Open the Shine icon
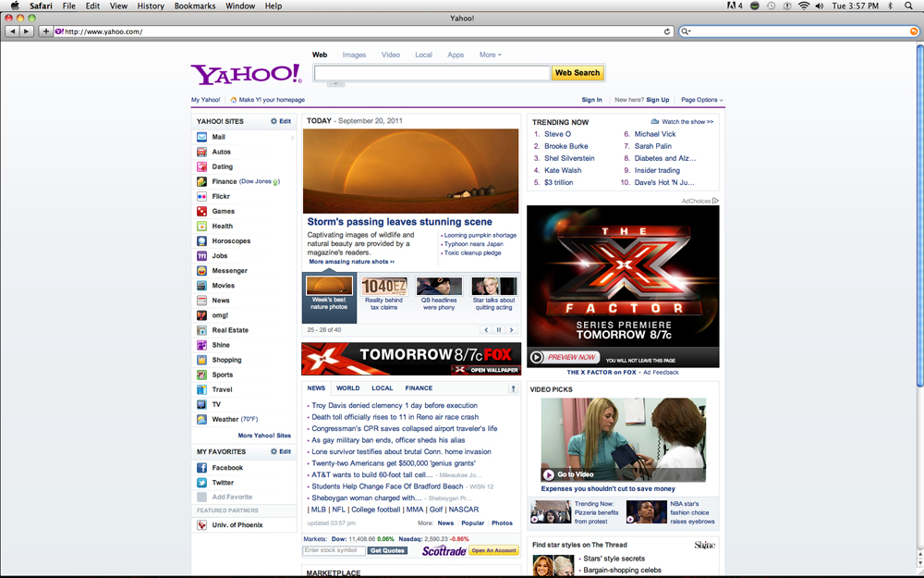 pyautogui.click(x=201, y=345)
